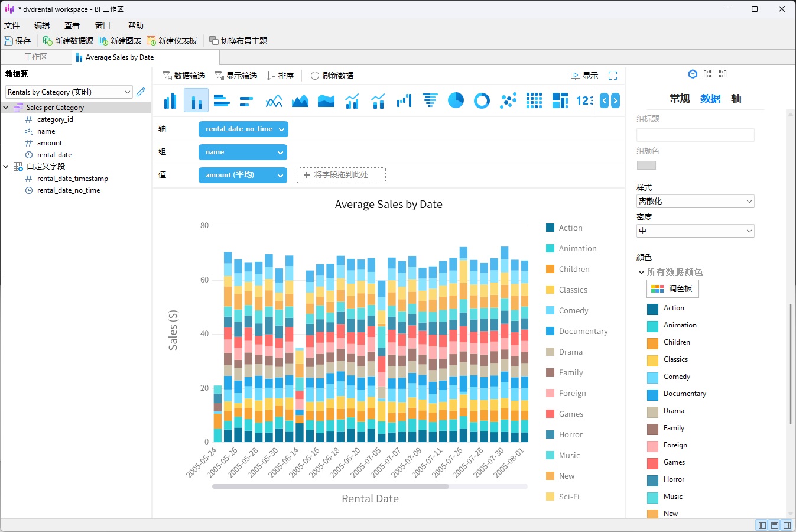796x532 pixels.
Task: Open the 调色板 color palette picker
Action: (x=672, y=288)
